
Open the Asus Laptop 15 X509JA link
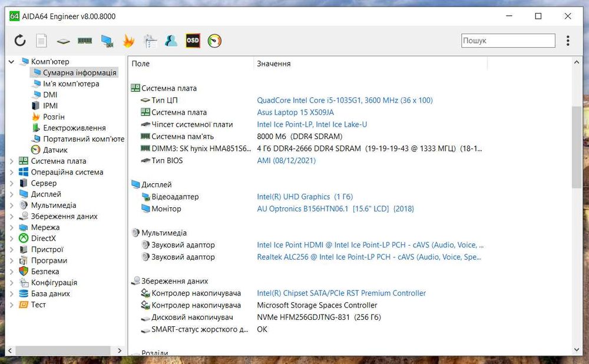295,112
